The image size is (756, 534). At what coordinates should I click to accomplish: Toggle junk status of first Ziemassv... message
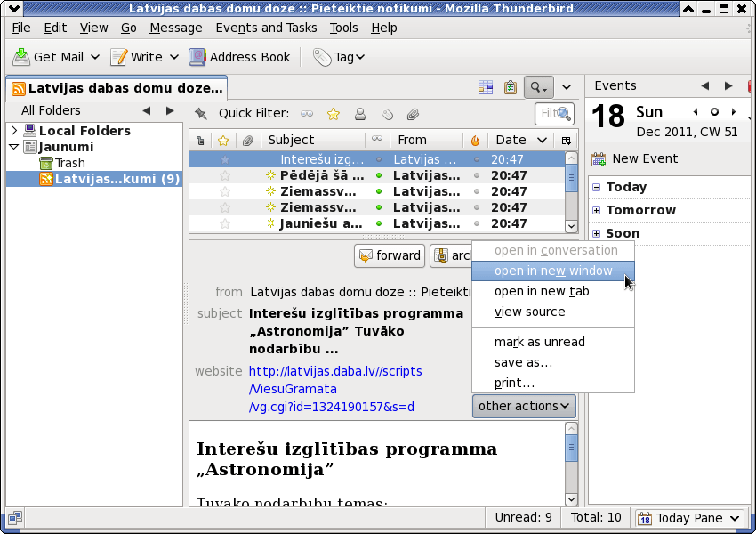click(x=477, y=191)
